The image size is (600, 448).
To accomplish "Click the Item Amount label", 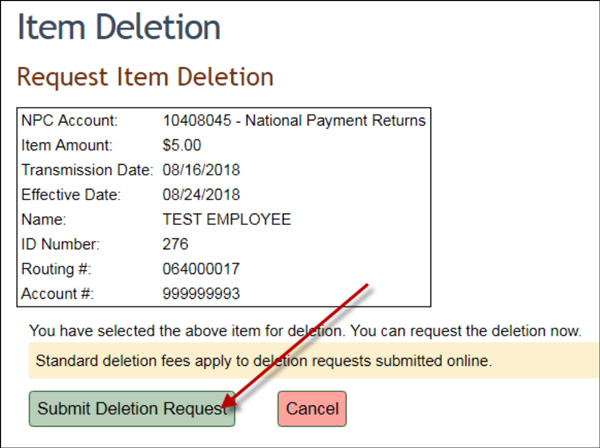I will [x=66, y=145].
